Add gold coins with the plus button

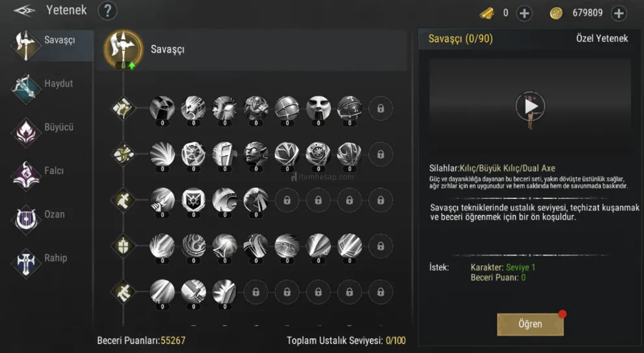pos(619,13)
